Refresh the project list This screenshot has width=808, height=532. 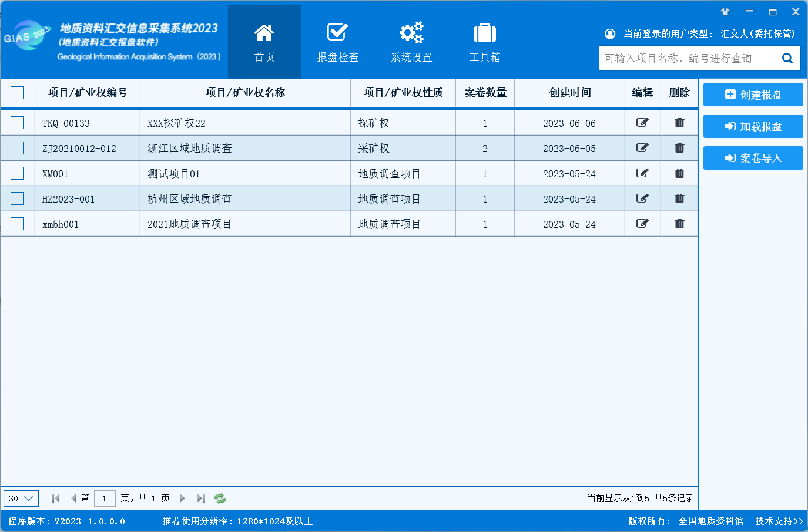click(x=220, y=499)
